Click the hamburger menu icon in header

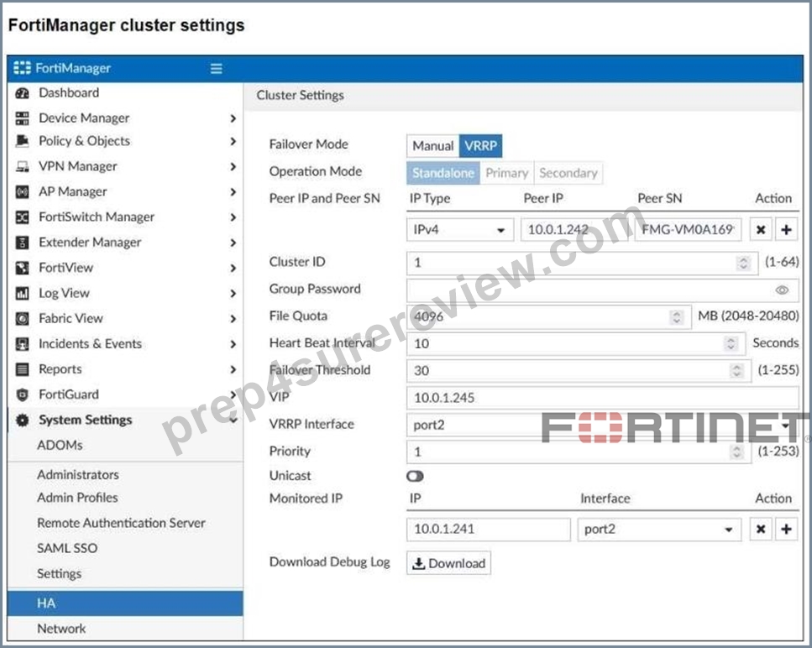click(x=216, y=68)
